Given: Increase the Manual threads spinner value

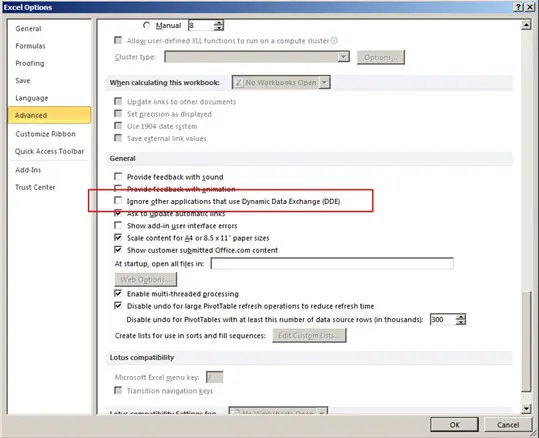Looking at the screenshot, I should coord(219,23).
